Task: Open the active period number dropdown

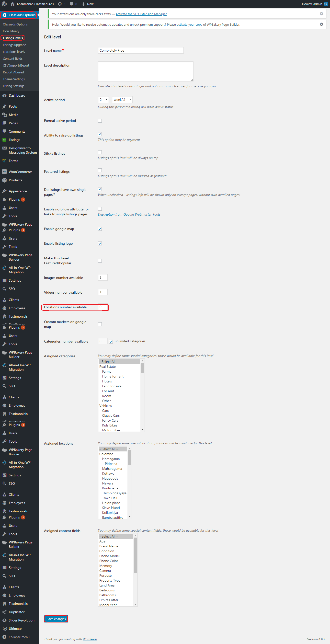Action: [103, 100]
